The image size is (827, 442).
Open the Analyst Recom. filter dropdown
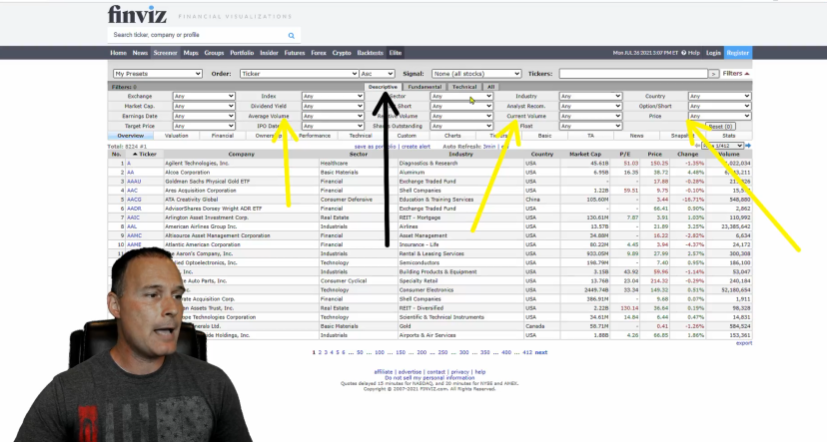tap(590, 106)
